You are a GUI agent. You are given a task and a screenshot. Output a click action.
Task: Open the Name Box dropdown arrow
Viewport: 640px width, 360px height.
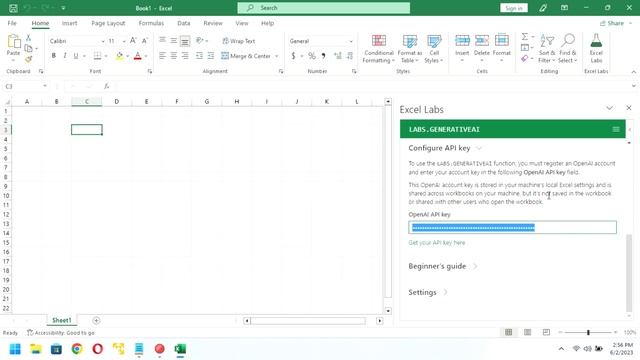[45, 86]
